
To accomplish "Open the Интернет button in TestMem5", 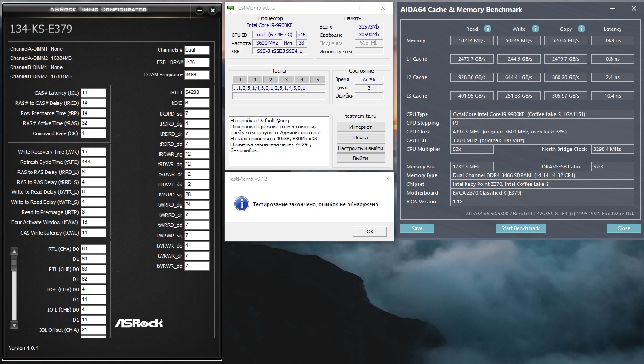I will click(x=361, y=127).
